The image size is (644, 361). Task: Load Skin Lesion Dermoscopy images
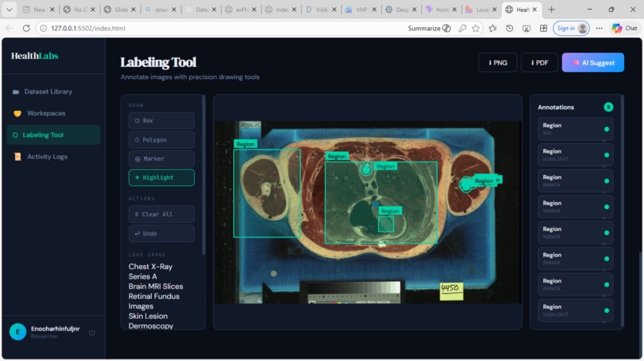click(x=151, y=321)
